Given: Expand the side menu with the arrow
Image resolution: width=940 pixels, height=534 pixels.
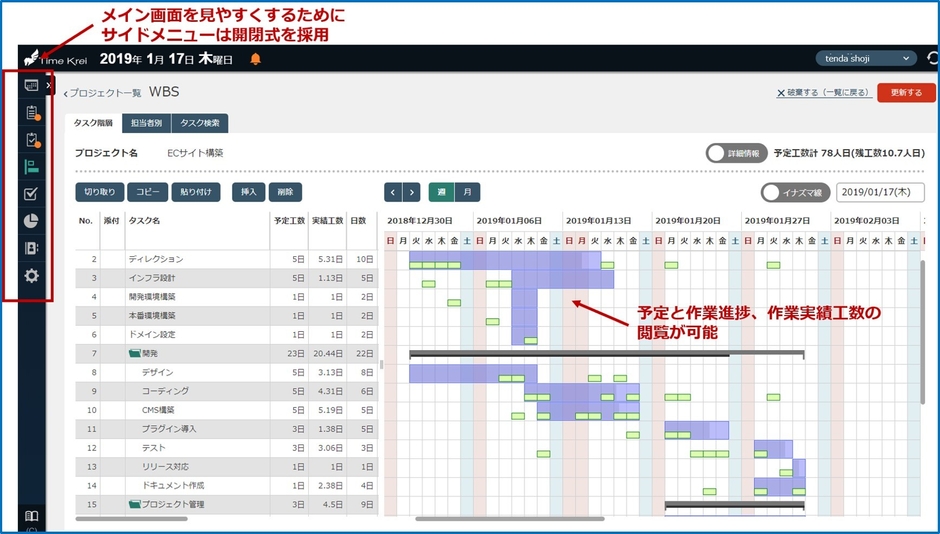Looking at the screenshot, I should [49, 86].
